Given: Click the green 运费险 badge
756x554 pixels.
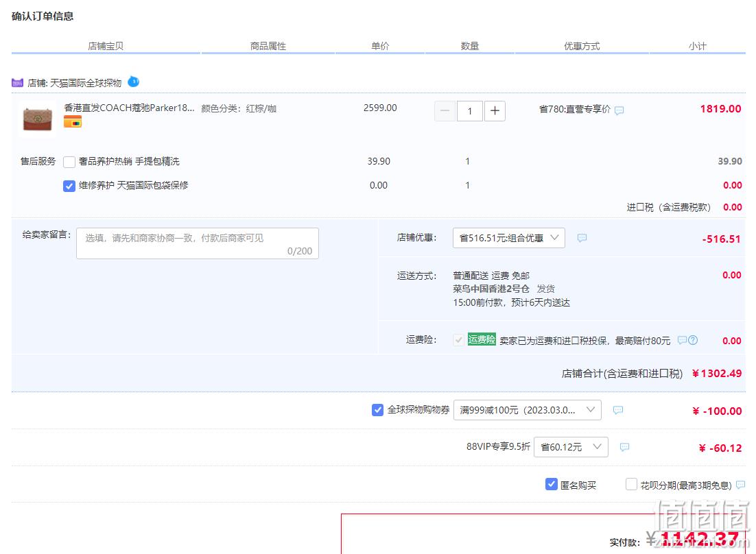Looking at the screenshot, I should (482, 339).
